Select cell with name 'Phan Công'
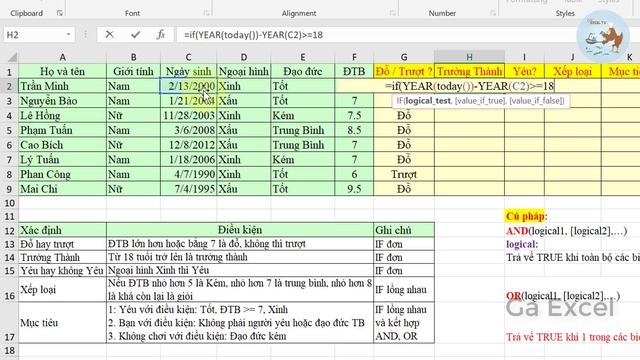640x360 pixels. coord(62,174)
